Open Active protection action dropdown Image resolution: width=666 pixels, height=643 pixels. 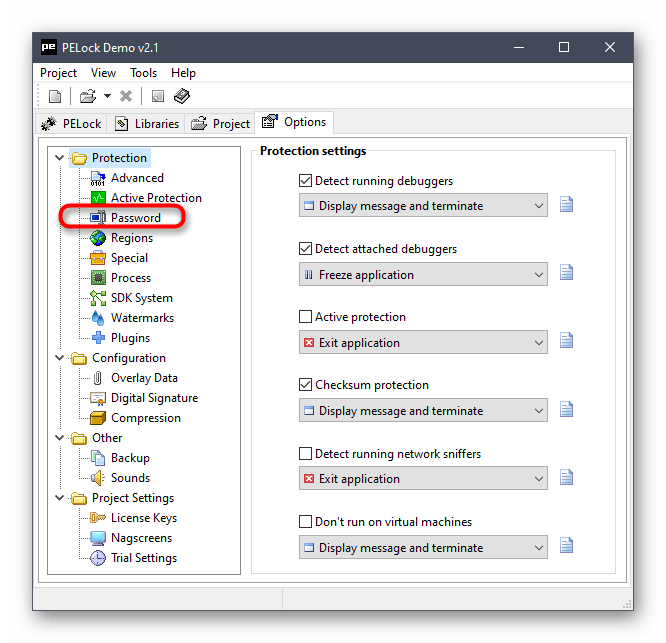pyautogui.click(x=423, y=342)
